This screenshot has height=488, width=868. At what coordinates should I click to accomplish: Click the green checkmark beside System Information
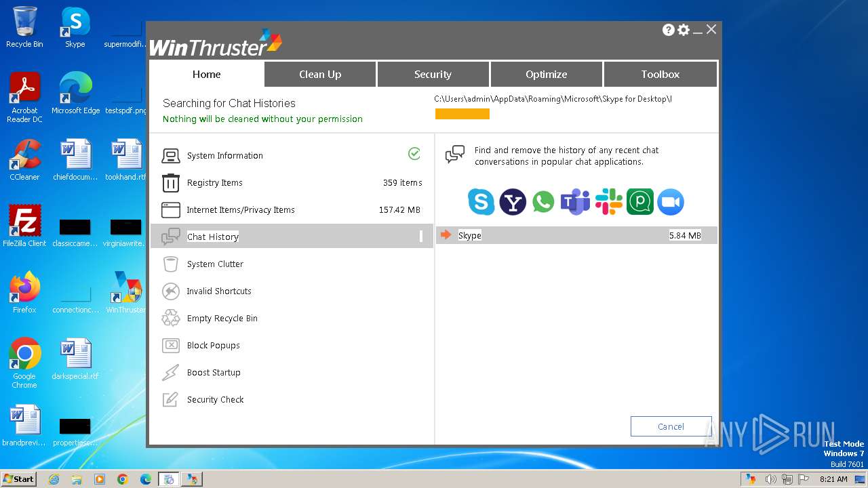coord(414,155)
